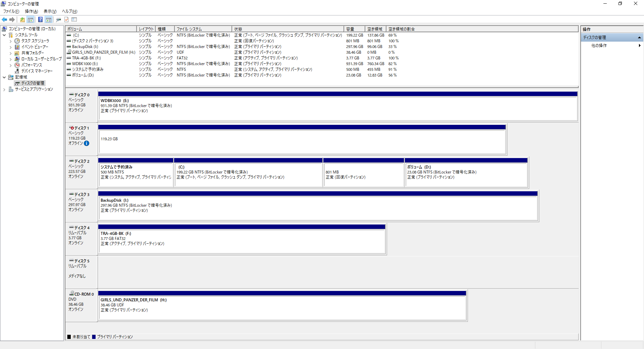Toggle the システムツール tree node open

[4, 35]
